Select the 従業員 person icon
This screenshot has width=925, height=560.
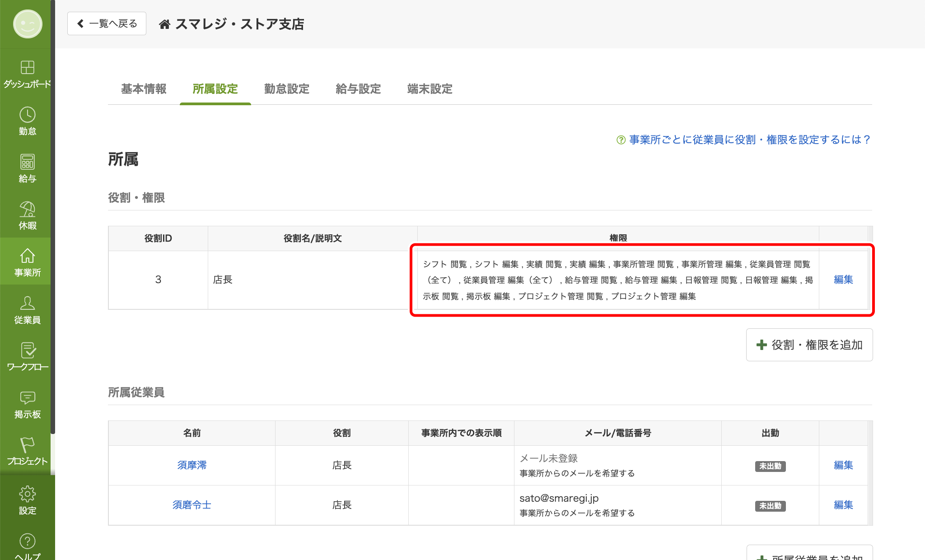click(x=27, y=303)
